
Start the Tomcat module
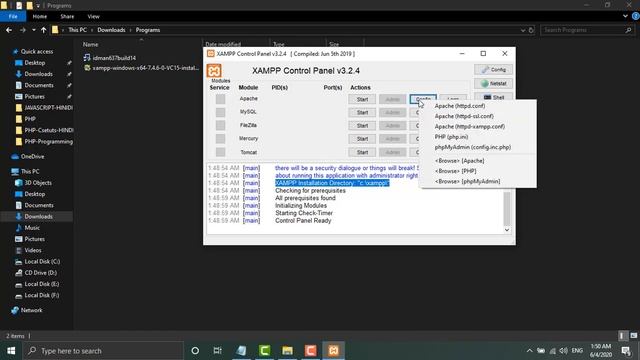[x=362, y=152]
